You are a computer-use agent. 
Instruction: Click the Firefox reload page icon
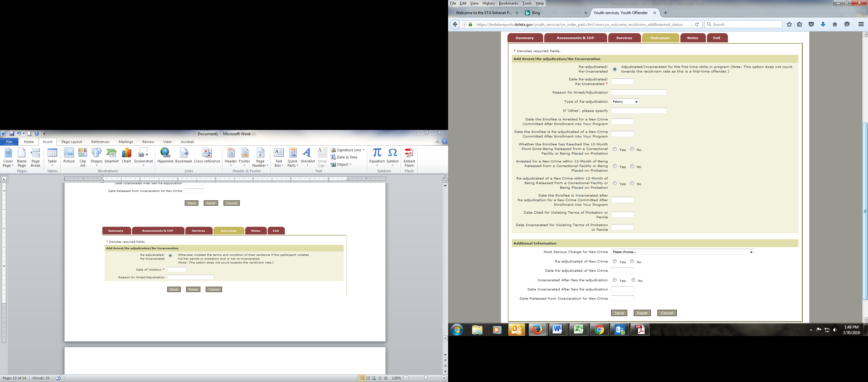[x=697, y=24]
